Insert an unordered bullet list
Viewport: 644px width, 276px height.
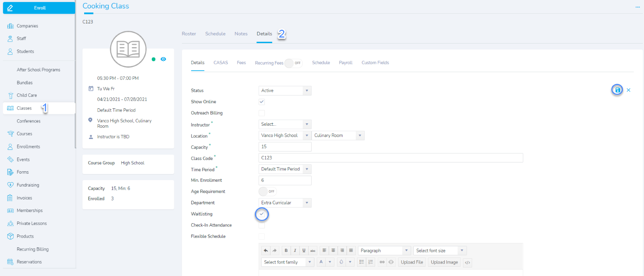pyautogui.click(x=362, y=262)
